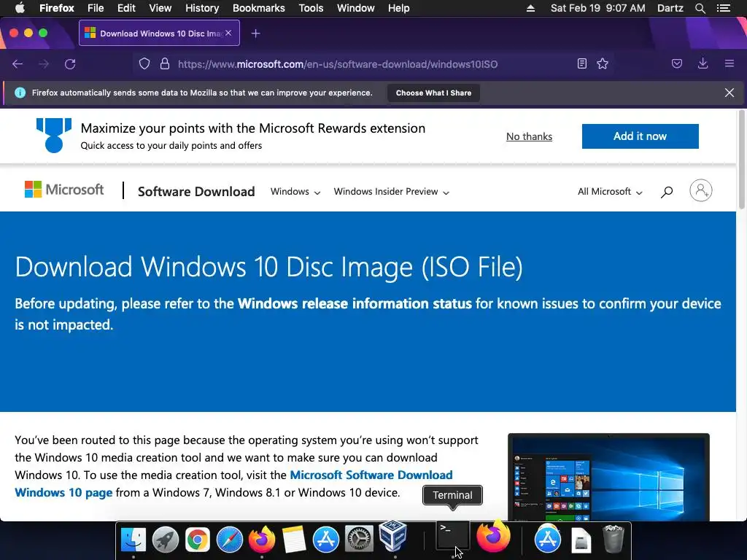Launch Google Chrome from the dock
This screenshot has width=747, height=560.
tap(197, 540)
